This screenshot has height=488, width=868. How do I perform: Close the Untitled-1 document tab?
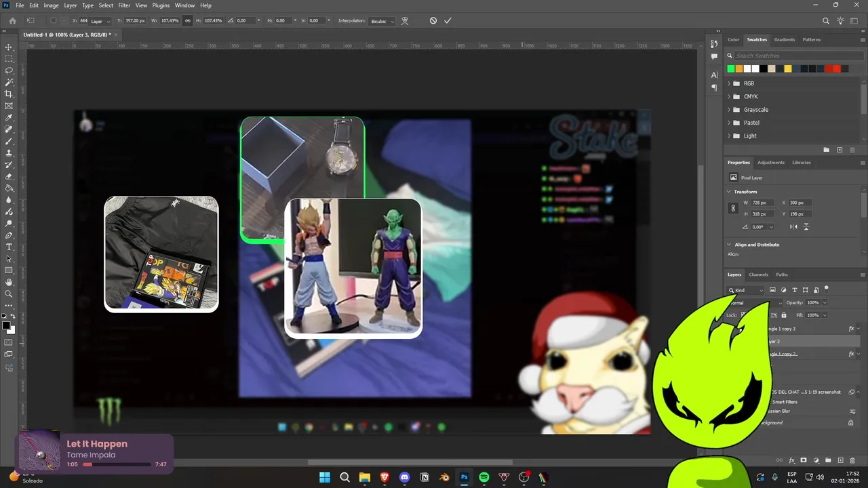116,35
